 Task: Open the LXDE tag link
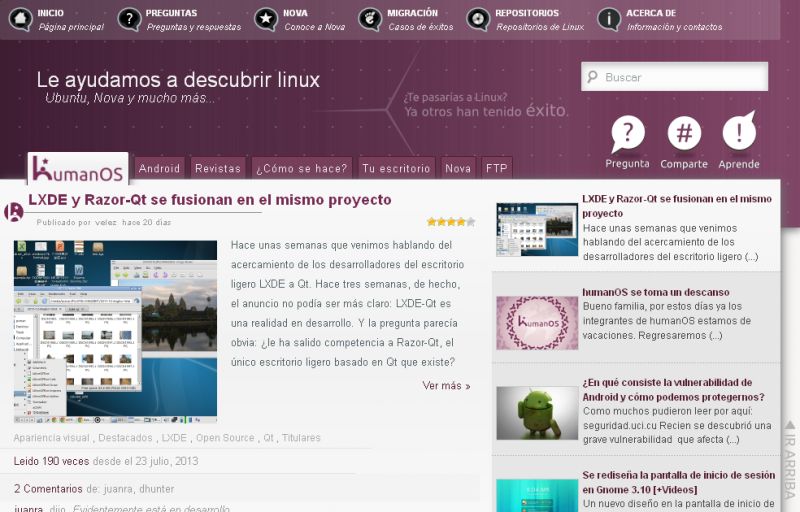click(x=174, y=438)
